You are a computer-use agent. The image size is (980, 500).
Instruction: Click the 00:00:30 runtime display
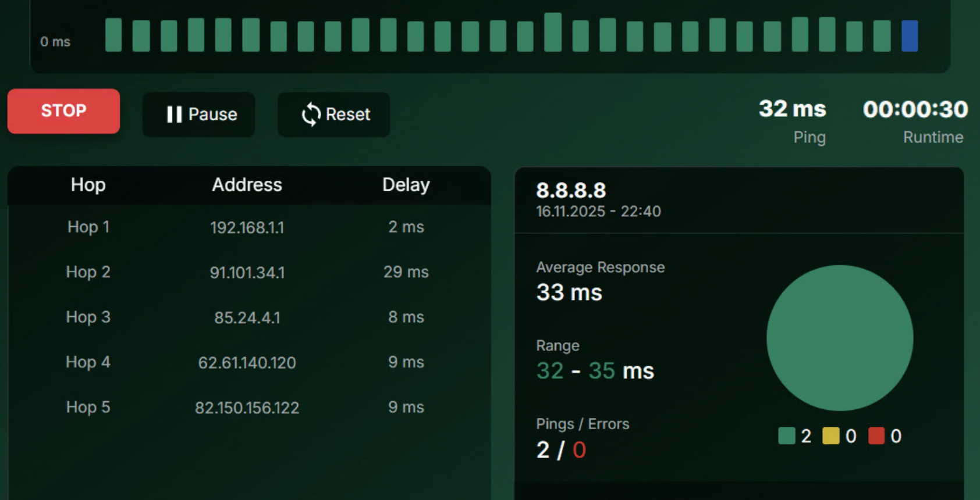click(915, 109)
